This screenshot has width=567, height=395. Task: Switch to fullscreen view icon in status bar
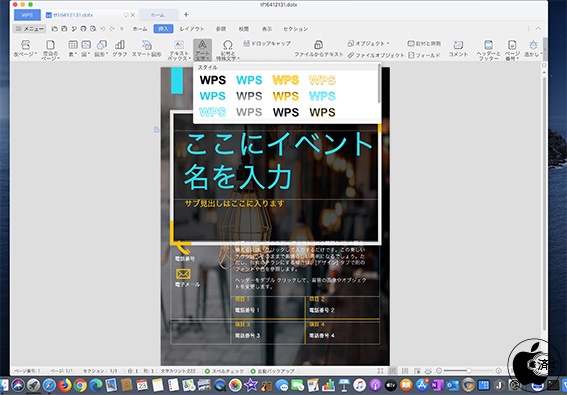point(380,371)
